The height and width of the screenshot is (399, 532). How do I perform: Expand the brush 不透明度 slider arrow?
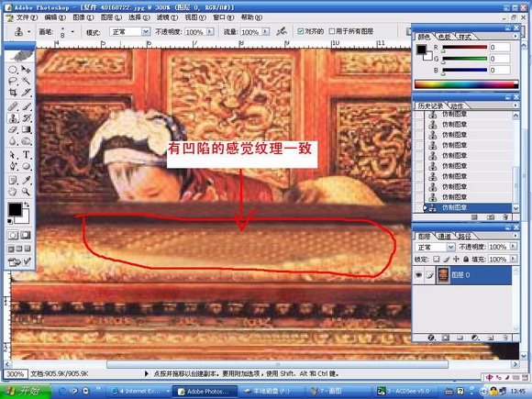point(210,32)
